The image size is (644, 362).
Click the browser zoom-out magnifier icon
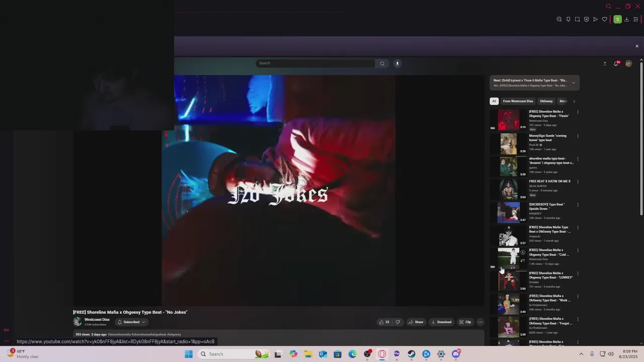559,20
